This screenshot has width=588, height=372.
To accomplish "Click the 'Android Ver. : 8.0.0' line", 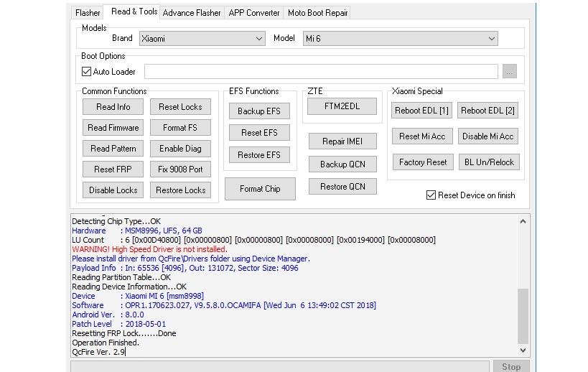I will click(108, 315).
